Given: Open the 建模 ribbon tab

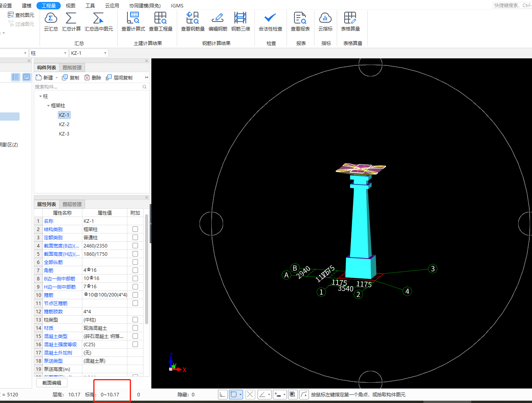Looking at the screenshot, I should pyautogui.click(x=27, y=5).
